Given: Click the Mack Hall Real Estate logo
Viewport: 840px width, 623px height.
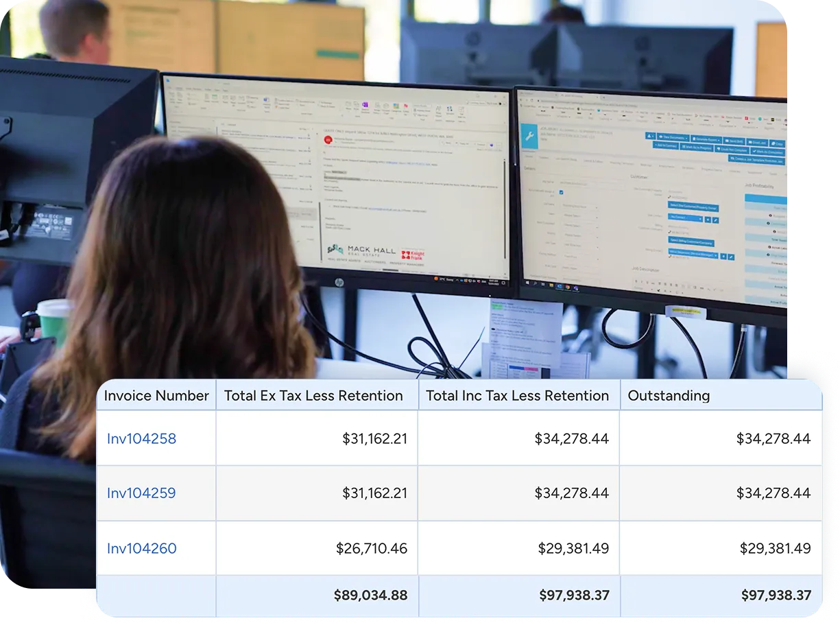Looking at the screenshot, I should (361, 250).
